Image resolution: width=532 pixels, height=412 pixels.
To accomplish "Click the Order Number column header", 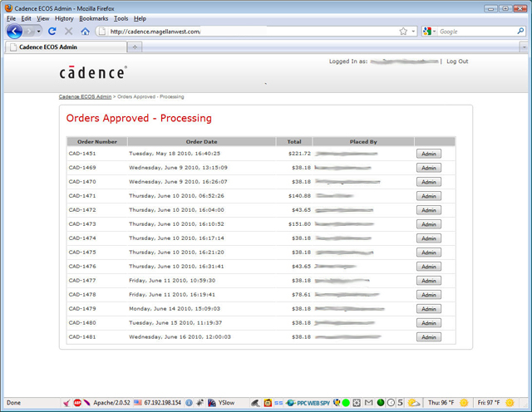I will point(97,142).
